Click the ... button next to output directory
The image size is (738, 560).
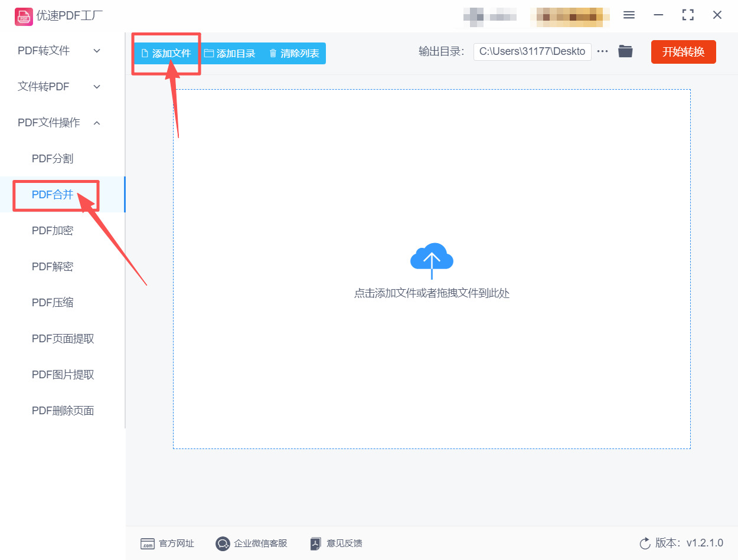pos(602,51)
